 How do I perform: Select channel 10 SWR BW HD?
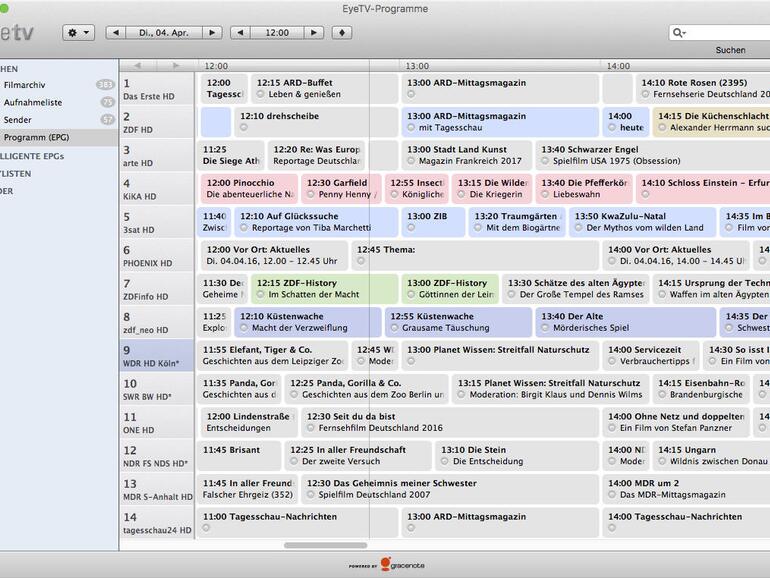pos(157,389)
